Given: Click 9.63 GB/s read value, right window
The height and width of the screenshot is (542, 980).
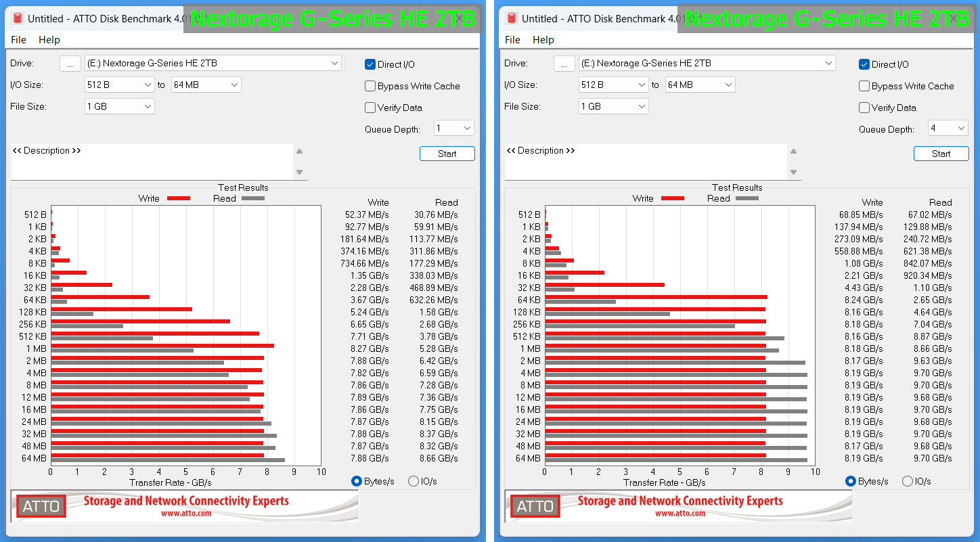Looking at the screenshot, I should point(933,361).
